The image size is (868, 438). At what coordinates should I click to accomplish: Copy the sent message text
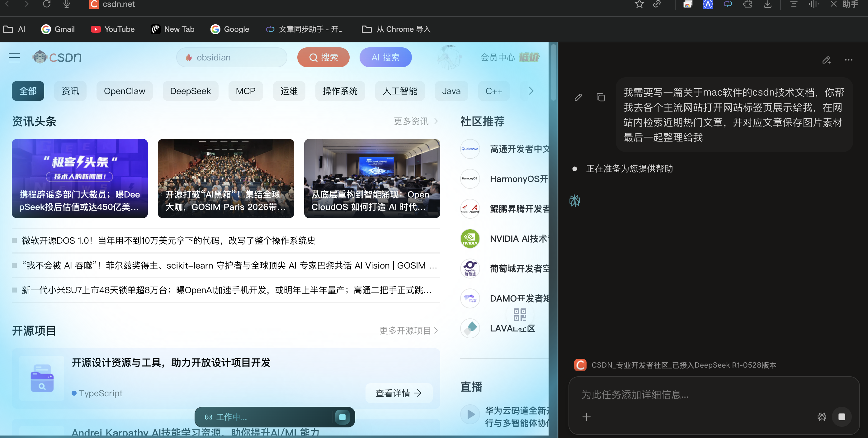601,98
